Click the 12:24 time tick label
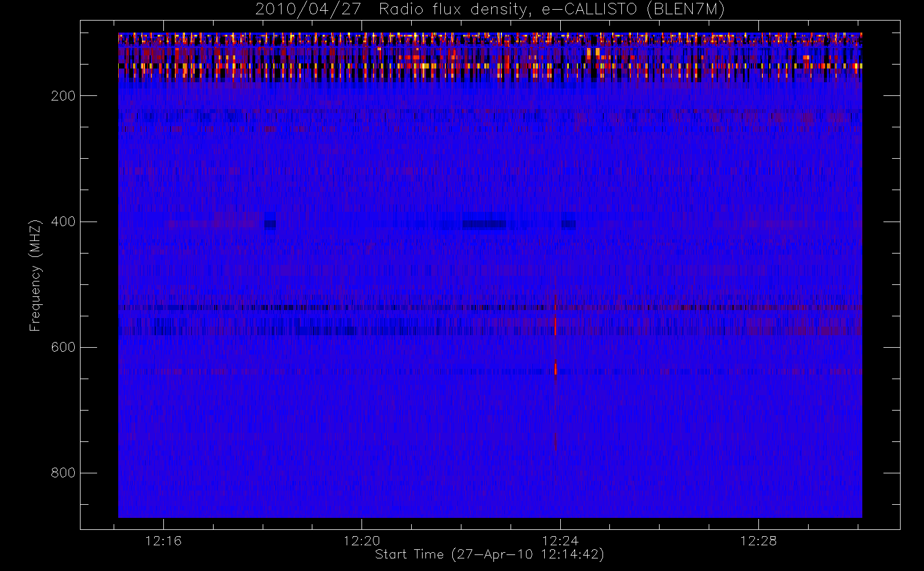Screen dimensions: 924x571 (x=560, y=541)
